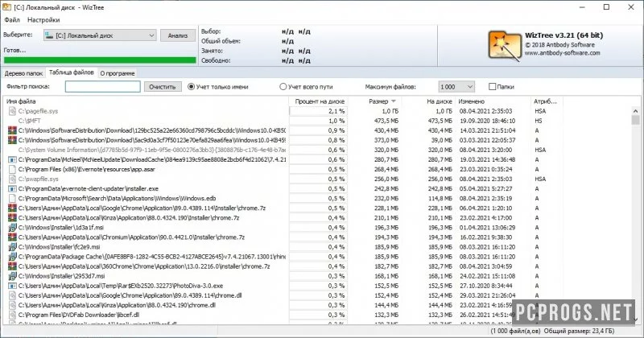Click the date '05.04.2021 5:27:27'
This screenshot has height=338, width=644.
click(485, 189)
